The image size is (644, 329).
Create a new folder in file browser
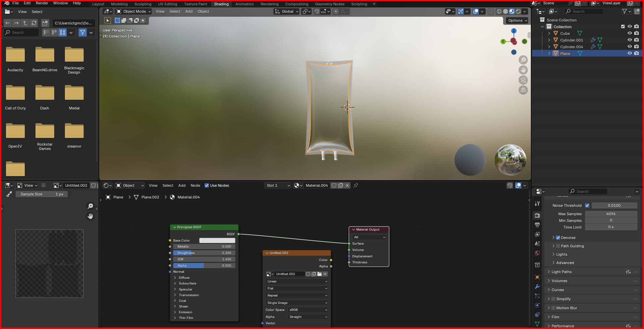(x=45, y=23)
